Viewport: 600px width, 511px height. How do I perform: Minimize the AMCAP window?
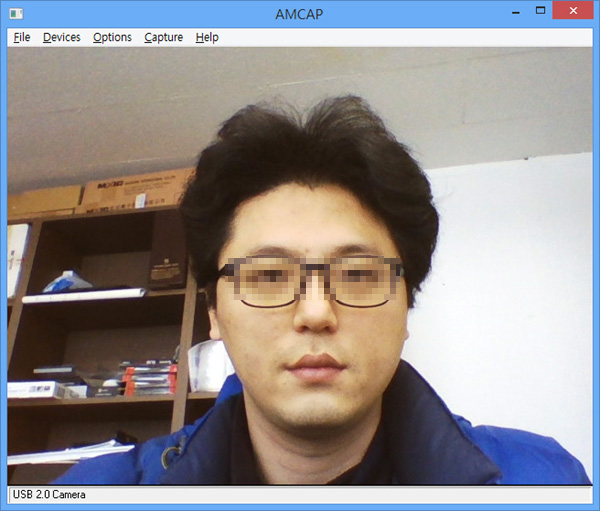pos(514,11)
